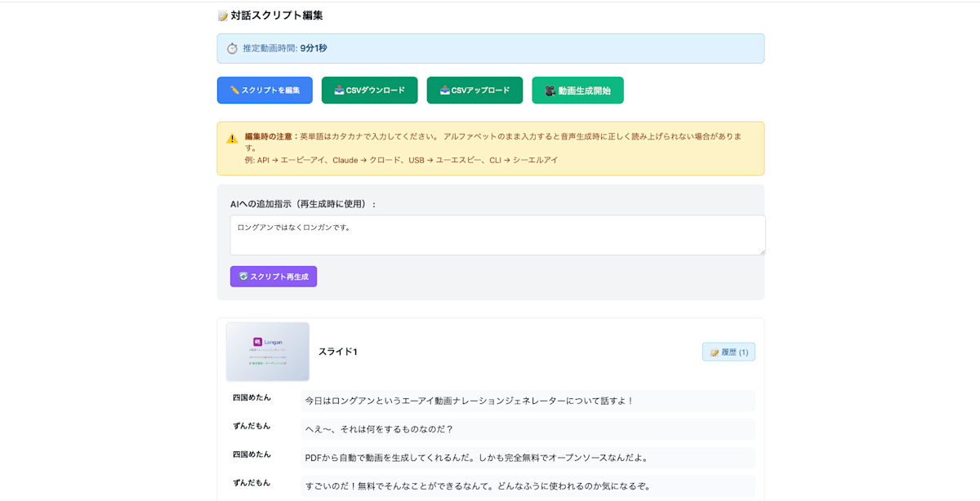Click the first 四国めたん speaker label

(252, 397)
